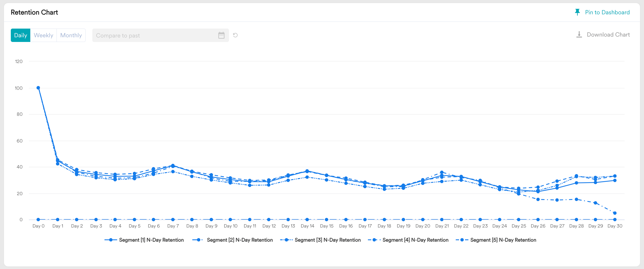Click the 100 y-axis value
The height and width of the screenshot is (269, 644).
[x=19, y=88]
